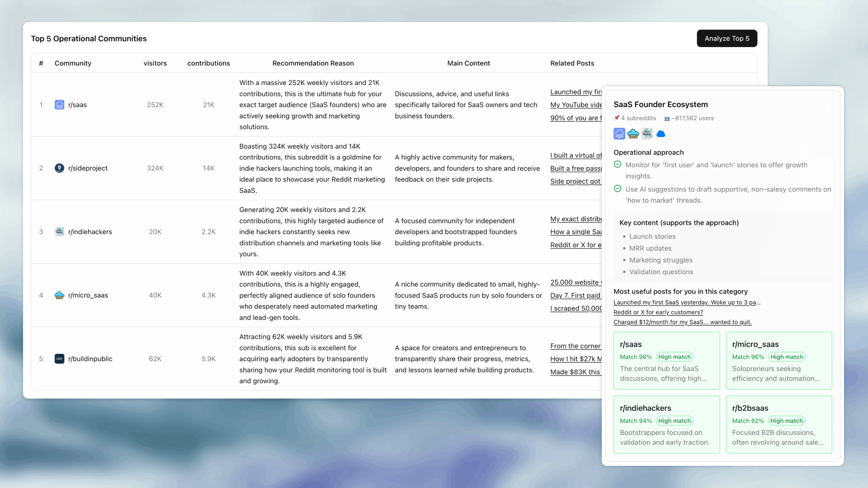Select the r/saas Match 98% card
The image size is (868, 488).
point(666,360)
